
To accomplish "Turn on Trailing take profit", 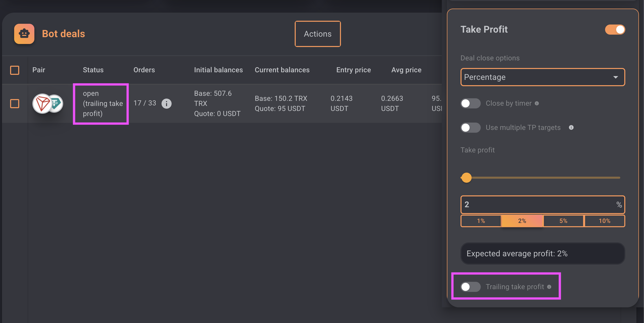I will pyautogui.click(x=470, y=287).
